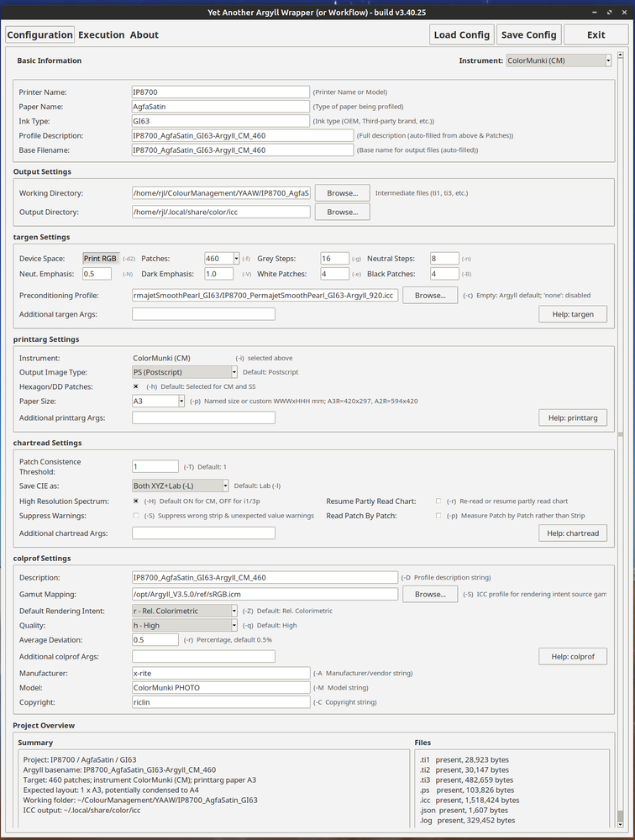Viewport: 635px width, 840px height.
Task: Enable Read Patch By Patch checkbox
Action: click(x=438, y=516)
